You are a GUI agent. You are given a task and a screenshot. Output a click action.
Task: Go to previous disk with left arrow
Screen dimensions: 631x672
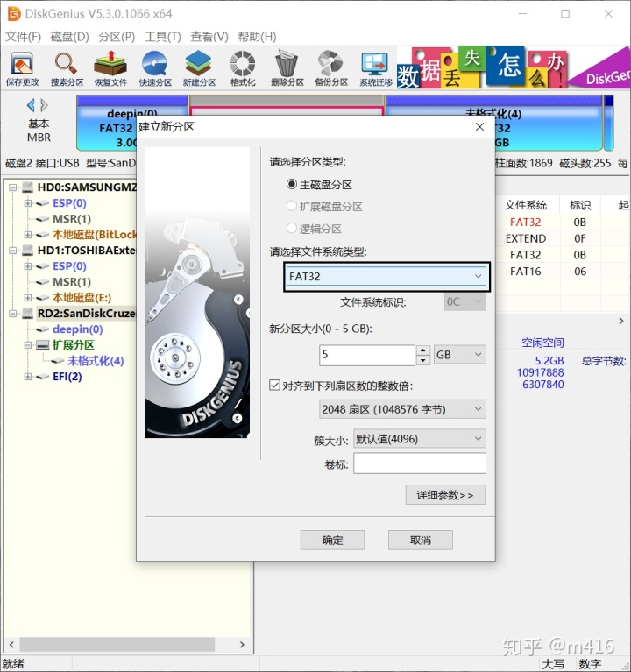point(31,105)
